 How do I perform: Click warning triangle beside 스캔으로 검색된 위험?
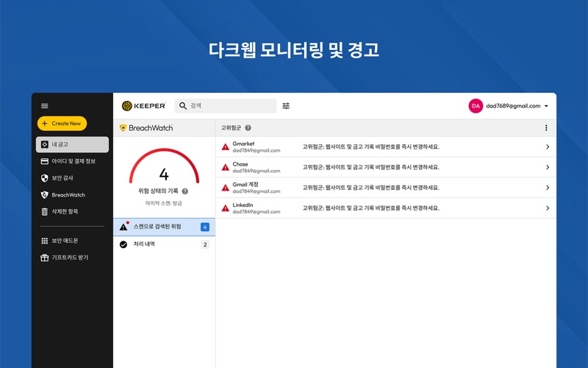pos(123,227)
